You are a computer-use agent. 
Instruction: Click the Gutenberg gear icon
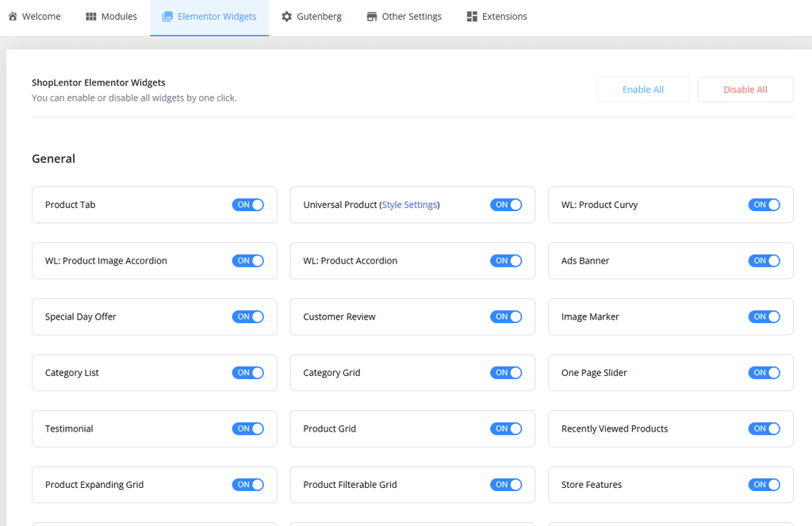286,17
